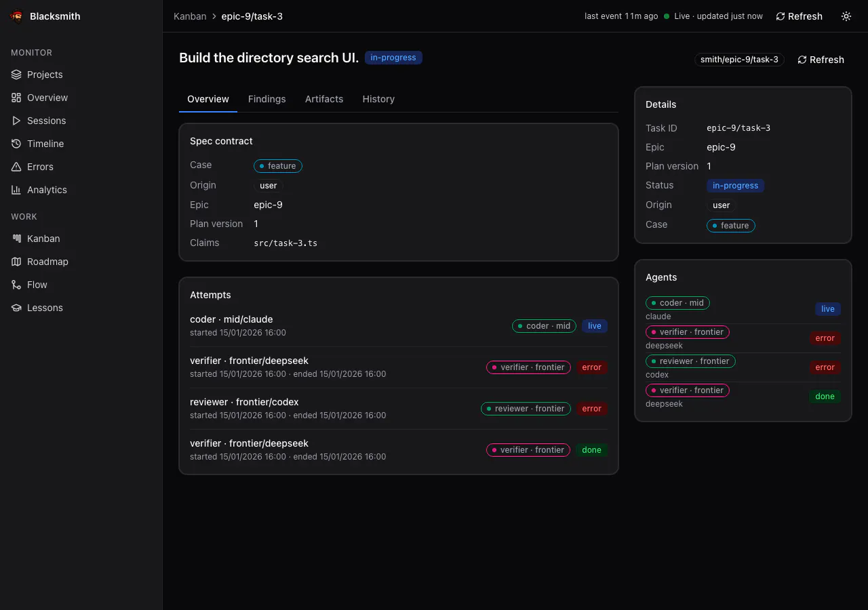Click the reviewer · frontier pill in Agents
868x610 pixels.
pyautogui.click(x=690, y=361)
